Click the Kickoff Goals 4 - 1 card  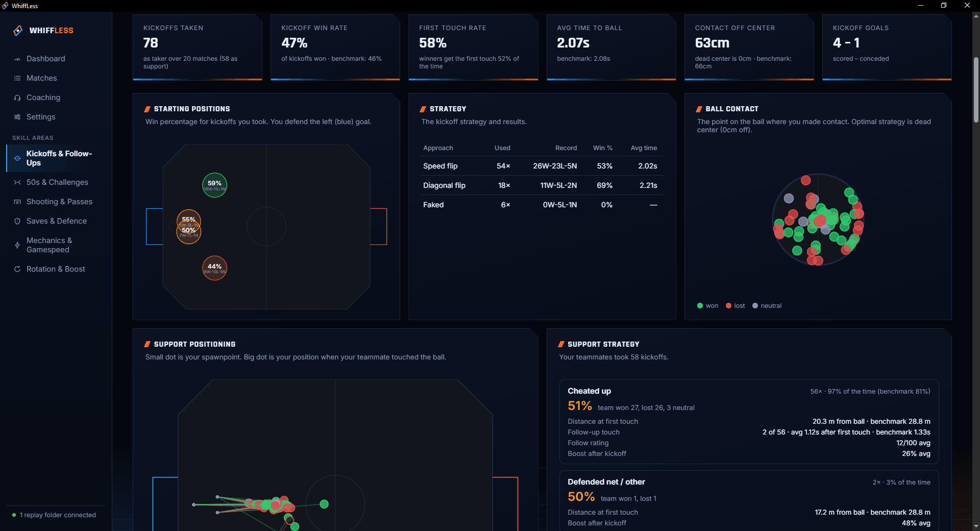click(887, 47)
